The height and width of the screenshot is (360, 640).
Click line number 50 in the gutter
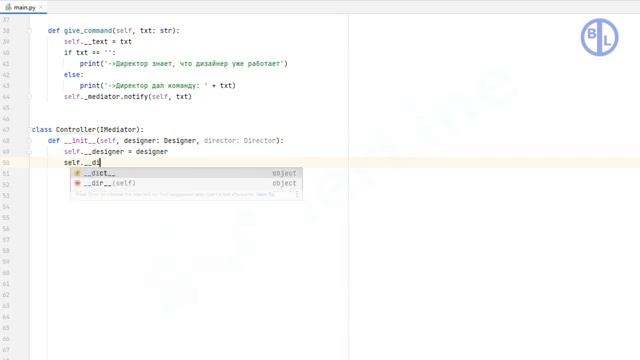click(x=6, y=163)
